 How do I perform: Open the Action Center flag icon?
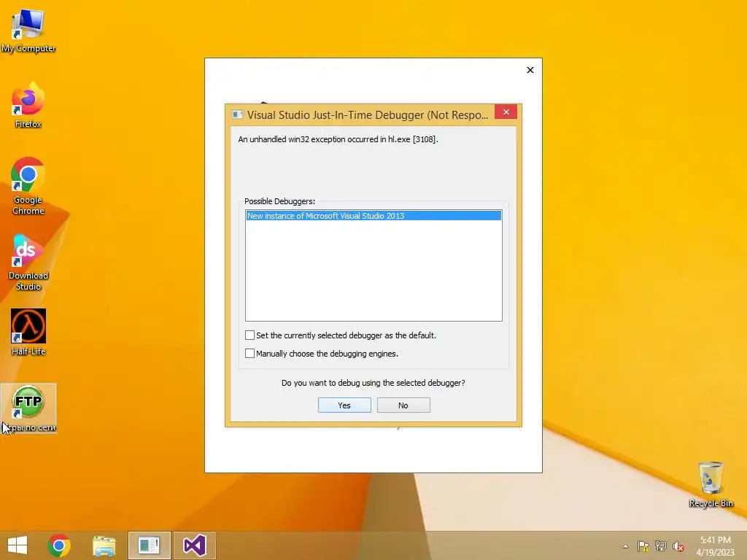click(x=643, y=546)
